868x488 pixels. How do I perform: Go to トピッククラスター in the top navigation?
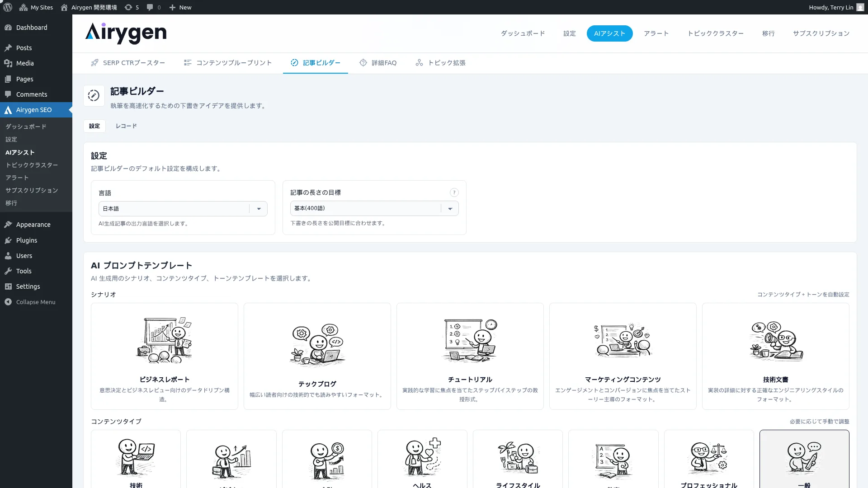point(716,33)
